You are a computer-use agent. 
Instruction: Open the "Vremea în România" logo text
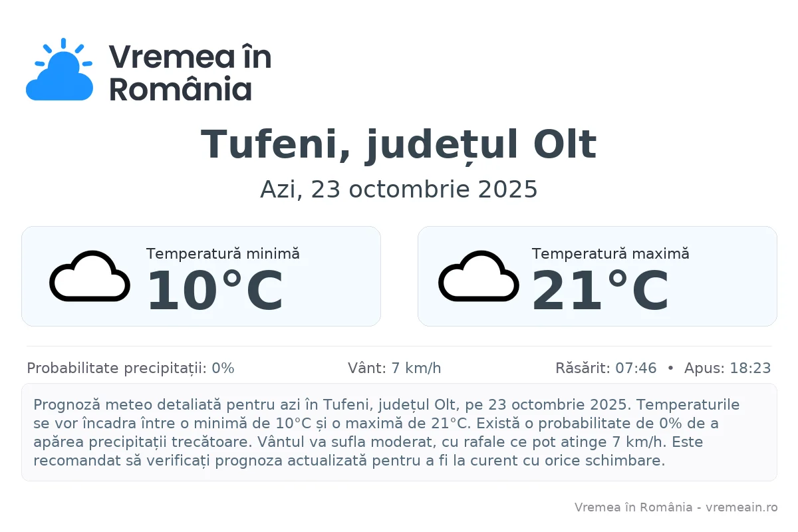(x=190, y=72)
